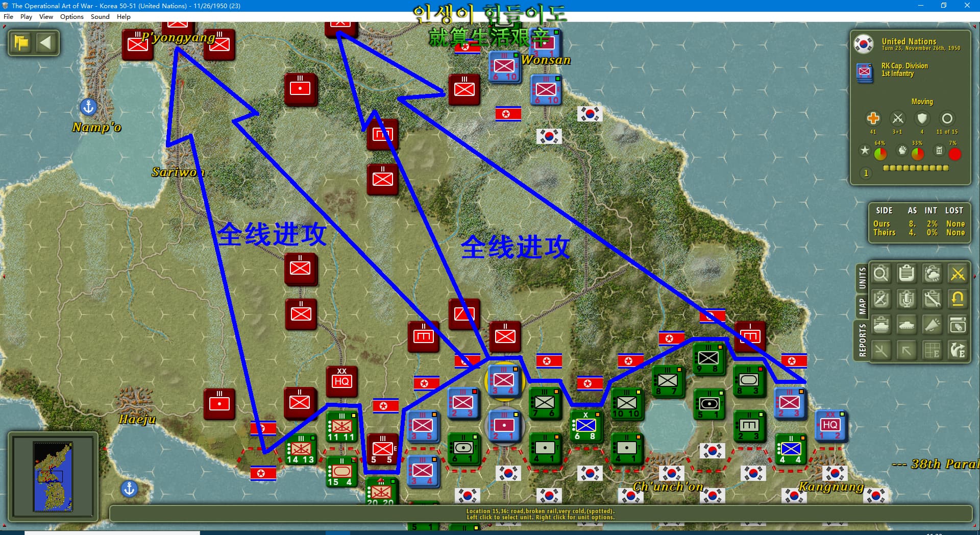Open the Options menu
Viewport: 980px width, 535px height.
click(71, 17)
